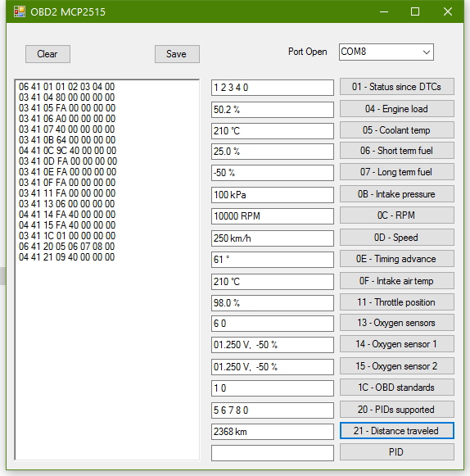Read 0C - RPM value

(x=396, y=215)
